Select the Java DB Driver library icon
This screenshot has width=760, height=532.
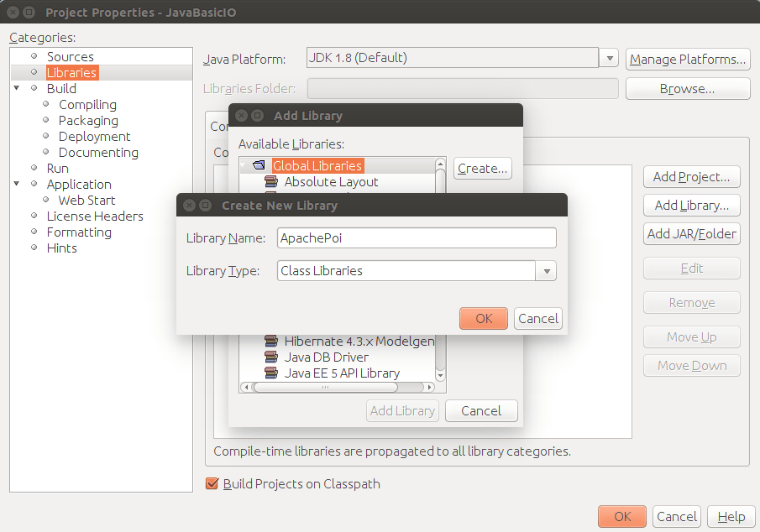pos(270,357)
